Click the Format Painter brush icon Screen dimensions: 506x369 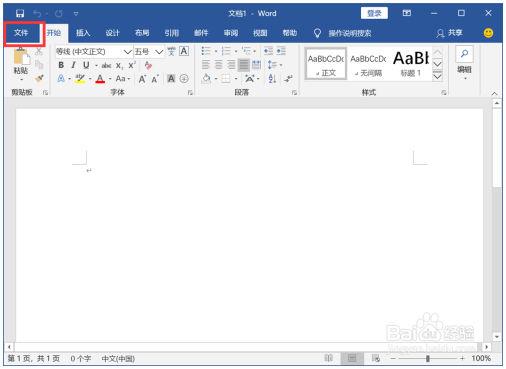pyautogui.click(x=39, y=79)
